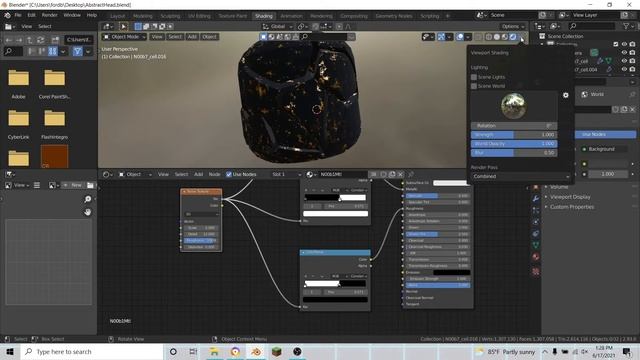Toggle Use Nodes checkbox in node editor
This screenshot has height=360, width=640.
(229, 174)
